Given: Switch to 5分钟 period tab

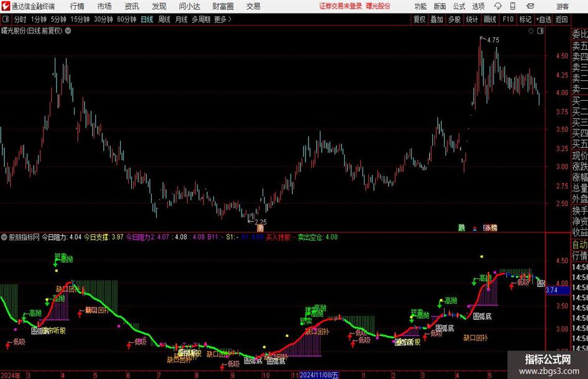Looking at the screenshot, I should 58,19.
